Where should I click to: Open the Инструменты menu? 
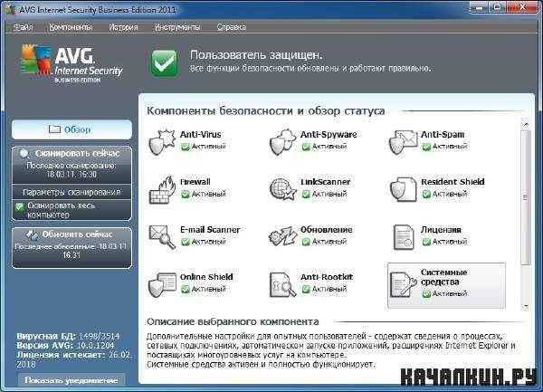tap(177, 27)
